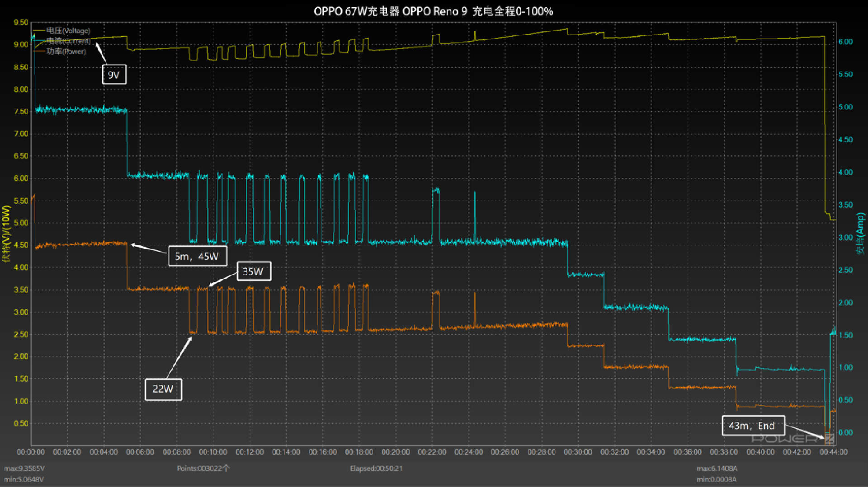Click the 9.50 value on left axis

[21, 23]
